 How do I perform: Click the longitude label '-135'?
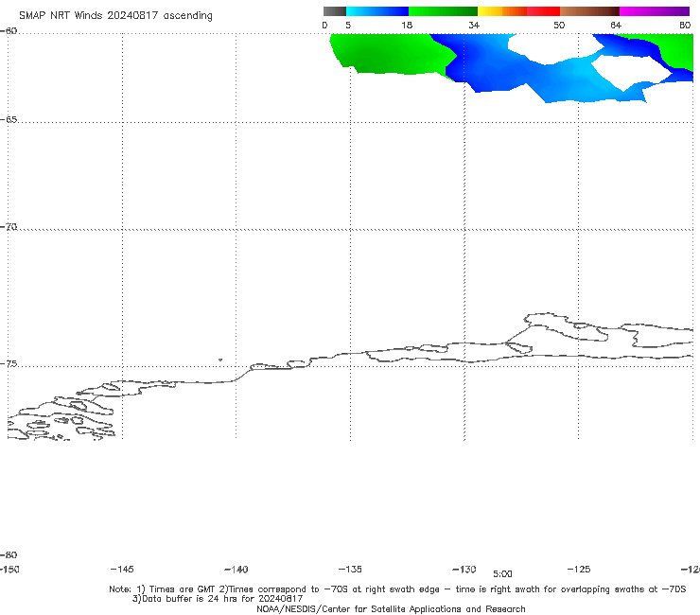350,570
